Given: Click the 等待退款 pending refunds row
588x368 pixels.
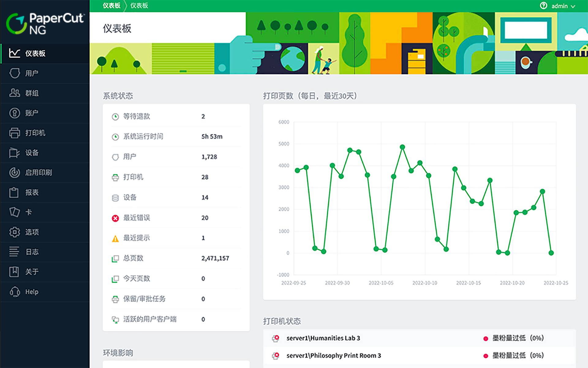Looking at the screenshot, I should [x=137, y=116].
